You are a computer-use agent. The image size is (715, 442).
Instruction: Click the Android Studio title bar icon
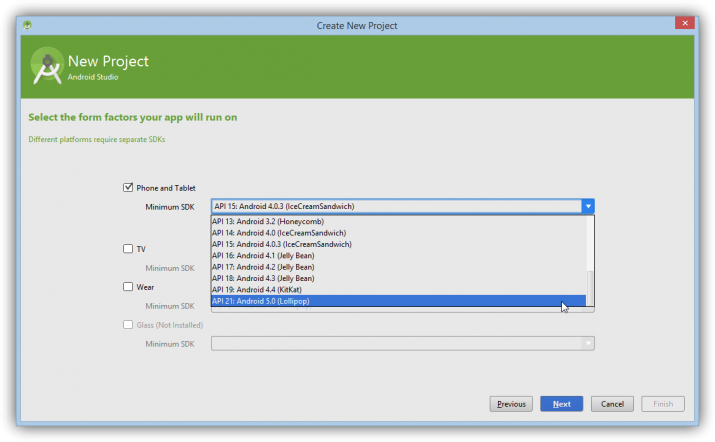tap(27, 25)
